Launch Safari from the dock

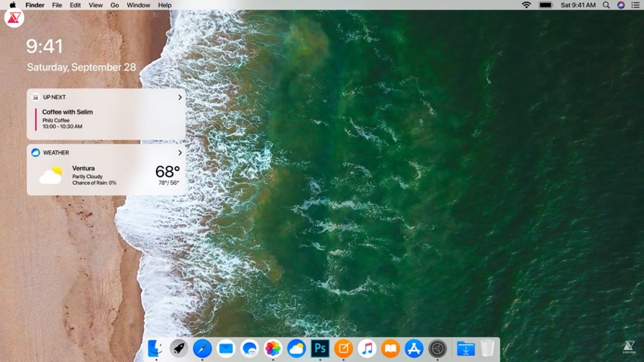click(x=202, y=348)
